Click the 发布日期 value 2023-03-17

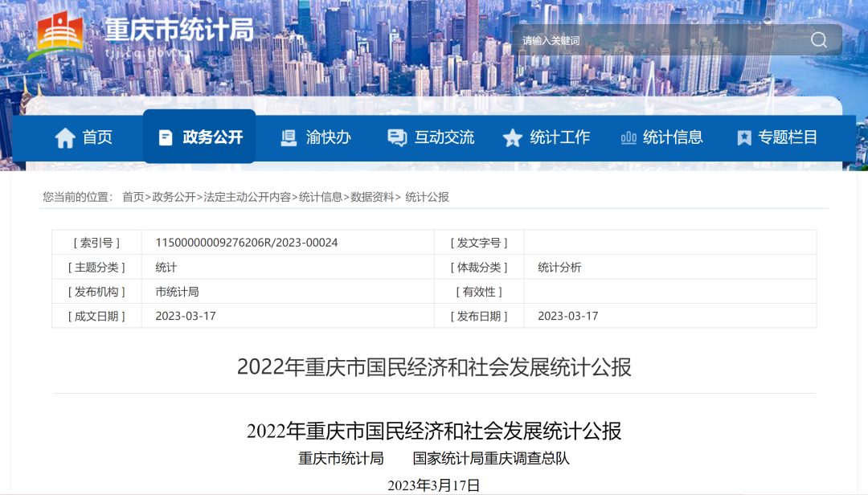pyautogui.click(x=568, y=316)
